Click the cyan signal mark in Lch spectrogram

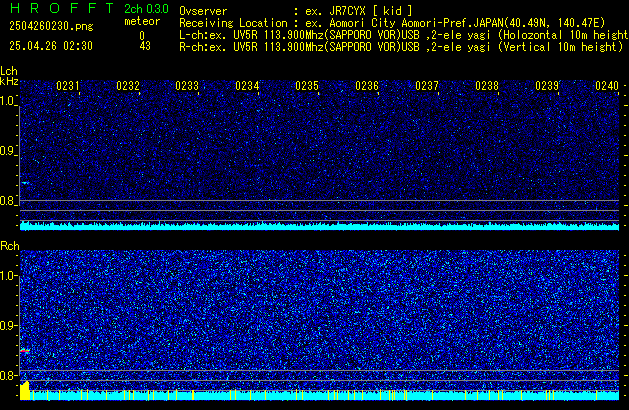click(25, 183)
